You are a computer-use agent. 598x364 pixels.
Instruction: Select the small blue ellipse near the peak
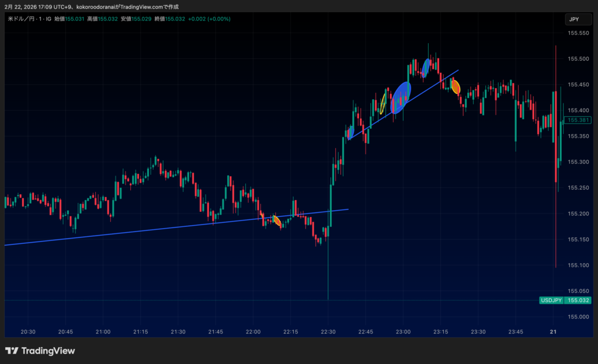426,67
